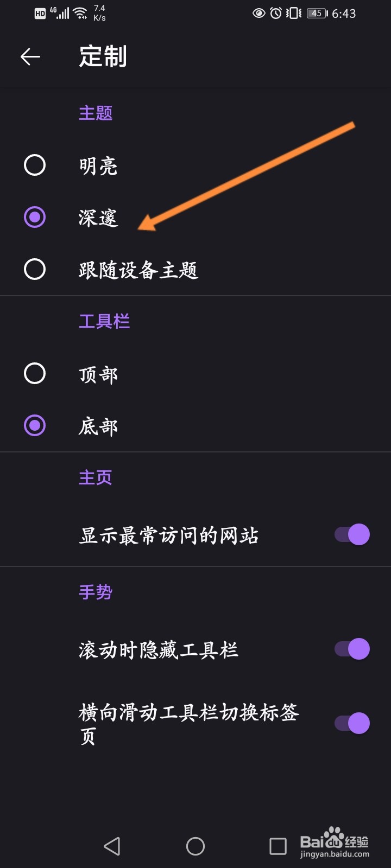Disable 显示最常访问的网站 switch

coord(352,534)
